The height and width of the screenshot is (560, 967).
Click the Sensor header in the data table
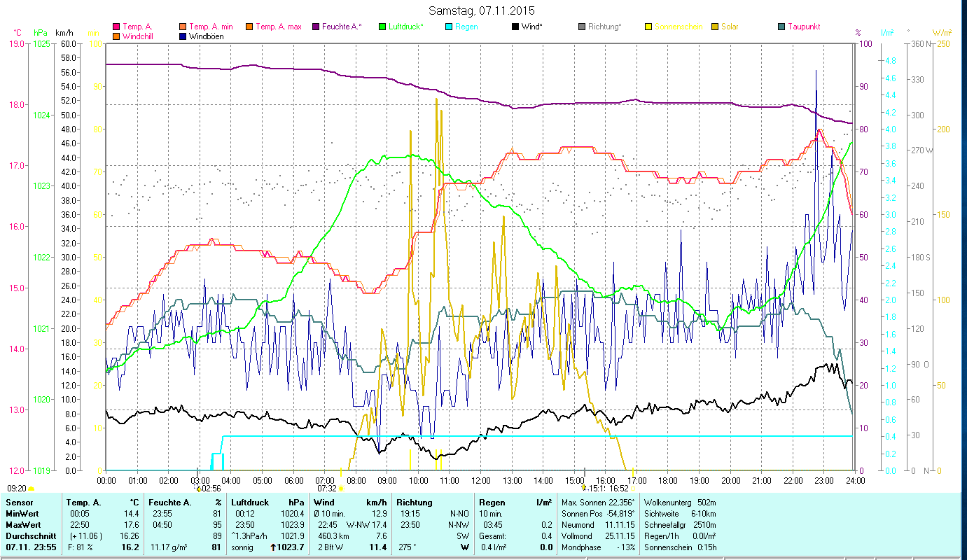[x=19, y=503]
